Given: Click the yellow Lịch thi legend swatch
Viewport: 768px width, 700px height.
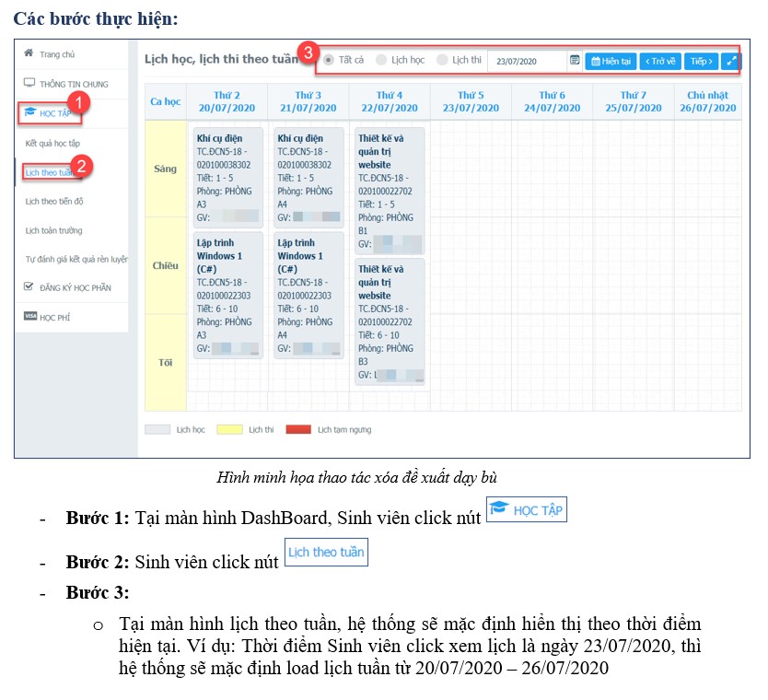Looking at the screenshot, I should click(229, 429).
